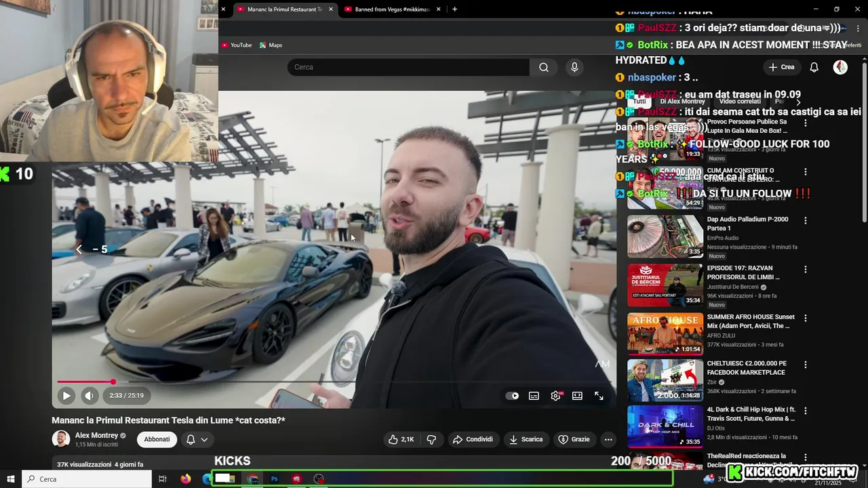Mute the video using the speaker icon
Image resolution: width=868 pixels, height=488 pixels.
pyautogui.click(x=89, y=396)
